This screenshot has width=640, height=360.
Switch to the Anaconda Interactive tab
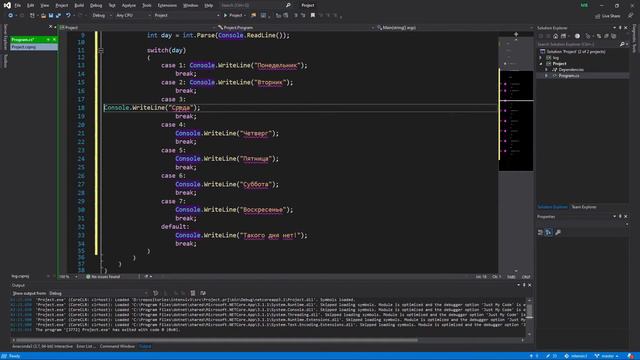tap(42, 347)
